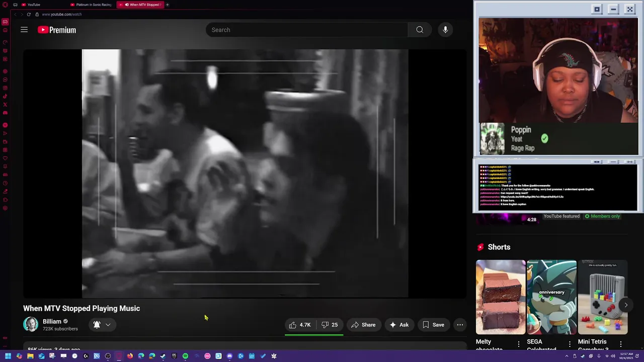Open the Billiam channel name link
Viewport: 644px width, 362px height.
pyautogui.click(x=52, y=321)
